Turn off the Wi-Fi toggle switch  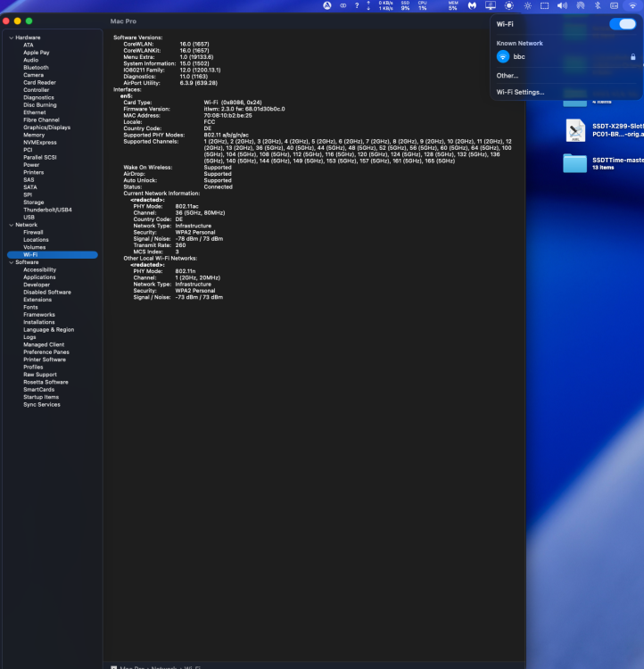click(623, 24)
